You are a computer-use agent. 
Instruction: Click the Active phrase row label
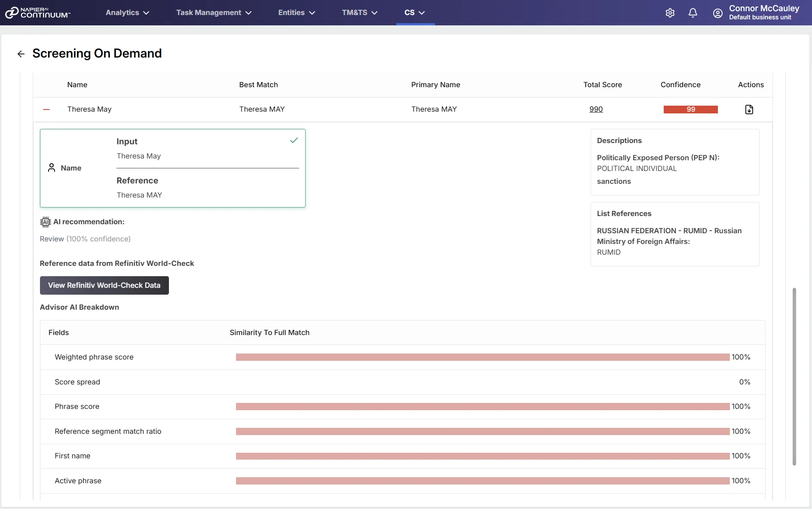click(x=78, y=481)
